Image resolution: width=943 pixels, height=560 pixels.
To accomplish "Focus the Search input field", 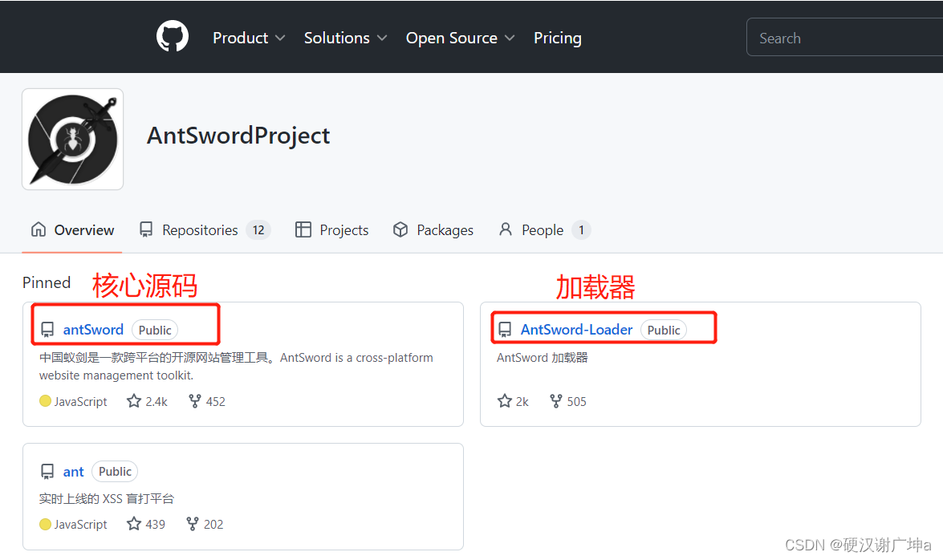I will [844, 37].
